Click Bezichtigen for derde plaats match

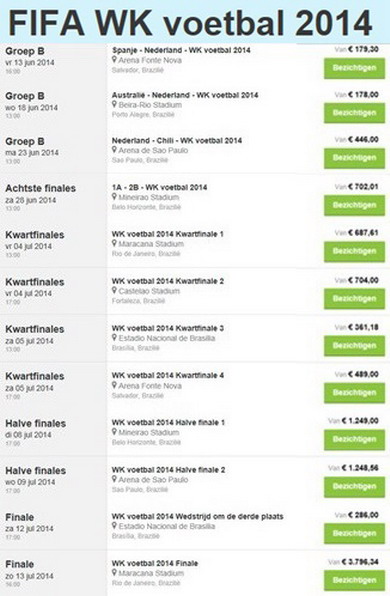[x=354, y=534]
